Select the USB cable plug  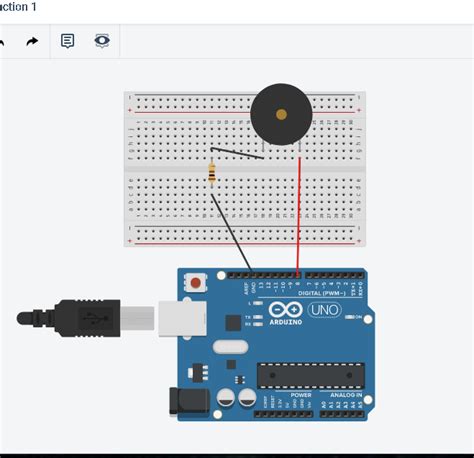85,318
